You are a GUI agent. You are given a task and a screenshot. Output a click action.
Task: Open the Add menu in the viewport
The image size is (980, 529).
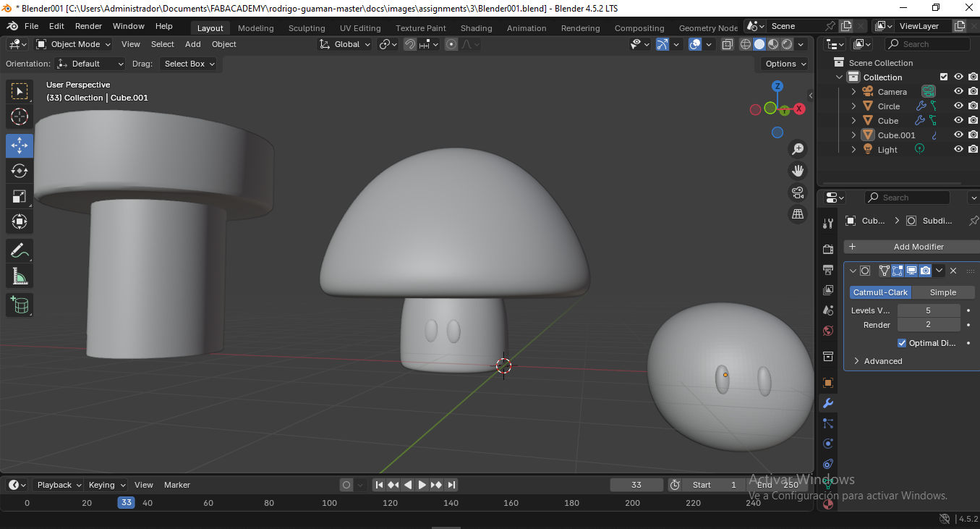[192, 44]
